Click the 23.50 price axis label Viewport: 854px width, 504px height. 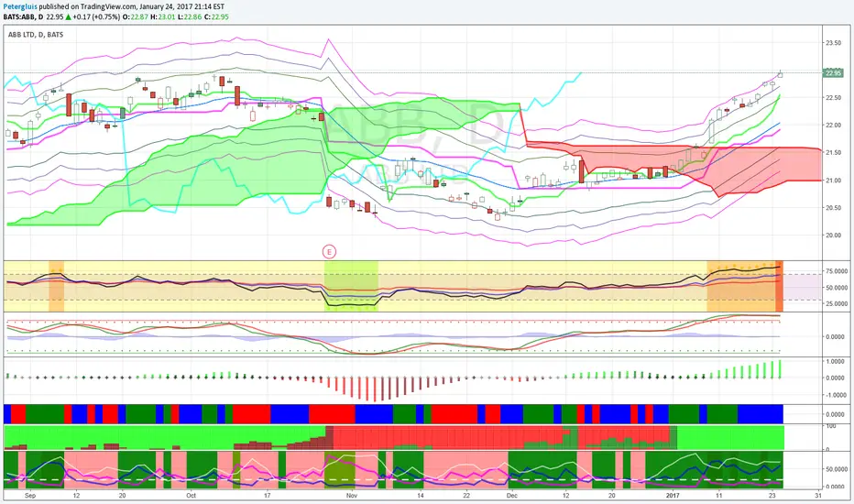pyautogui.click(x=833, y=43)
